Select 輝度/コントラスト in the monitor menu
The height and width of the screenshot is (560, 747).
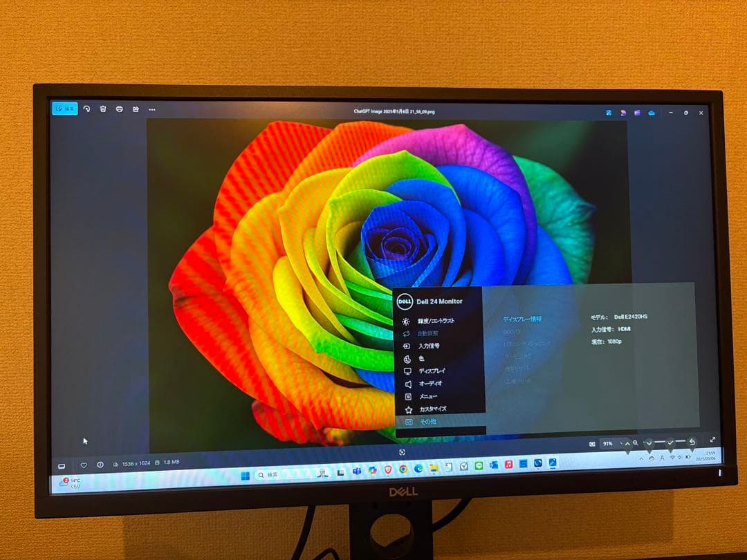(436, 321)
